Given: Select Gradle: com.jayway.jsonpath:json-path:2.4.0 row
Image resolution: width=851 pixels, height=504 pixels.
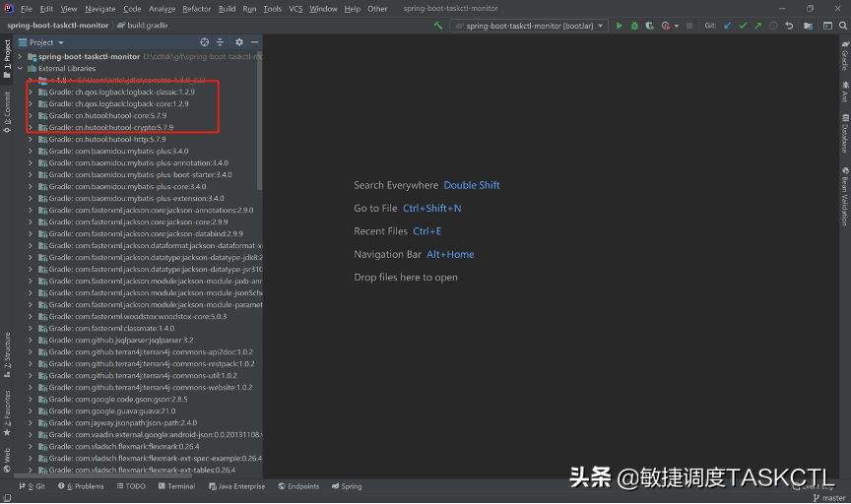Looking at the screenshot, I should point(139,422).
